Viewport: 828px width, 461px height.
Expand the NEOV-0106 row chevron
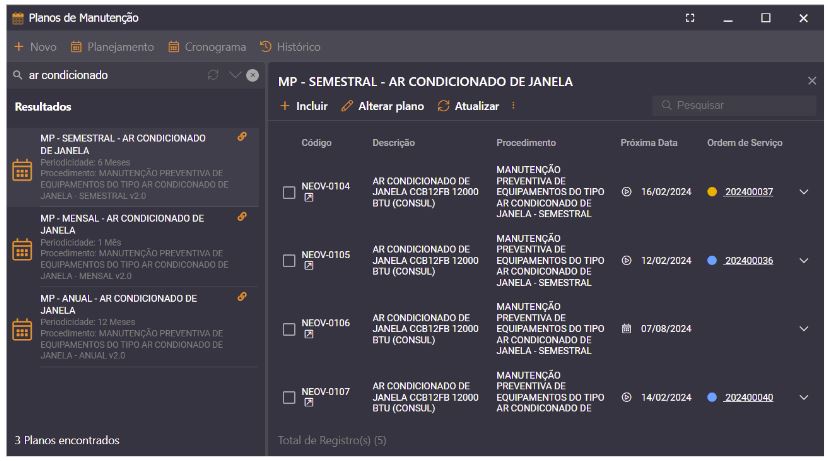[x=804, y=328]
